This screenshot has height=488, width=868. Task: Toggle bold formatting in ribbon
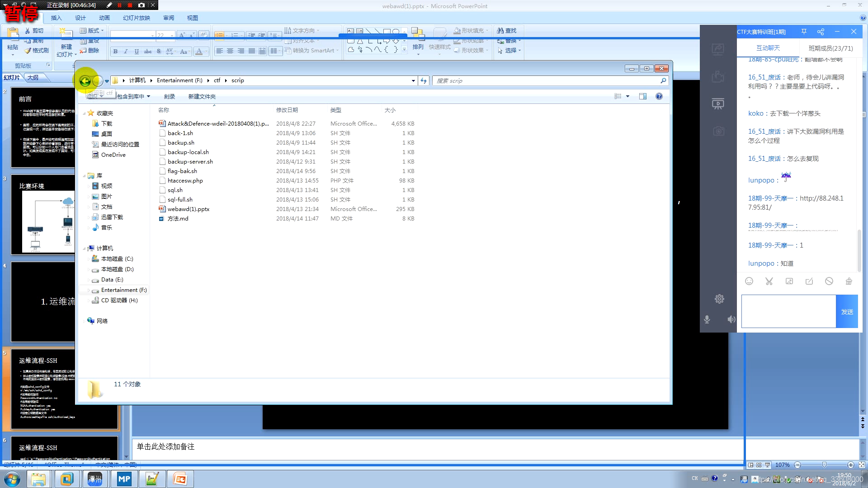pyautogui.click(x=115, y=52)
